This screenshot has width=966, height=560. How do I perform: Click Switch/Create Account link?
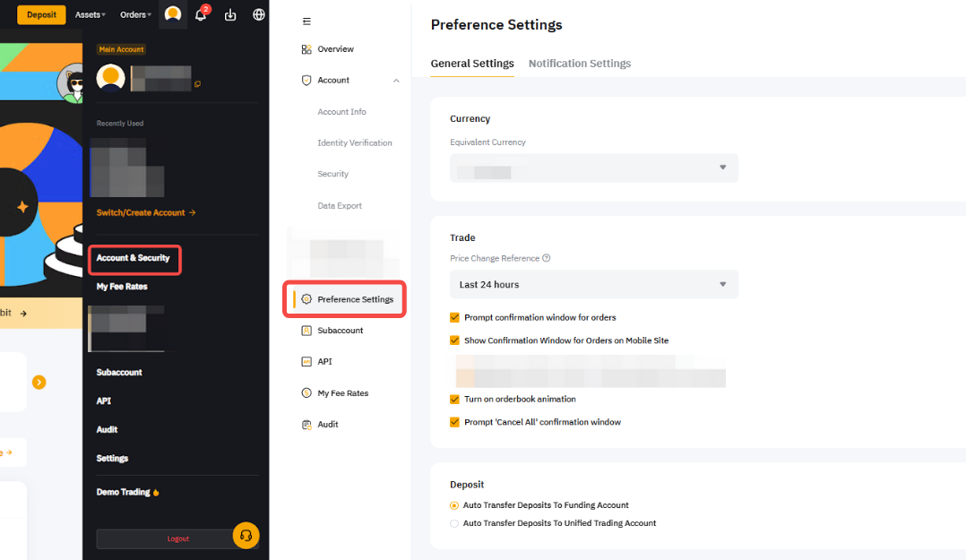click(146, 212)
